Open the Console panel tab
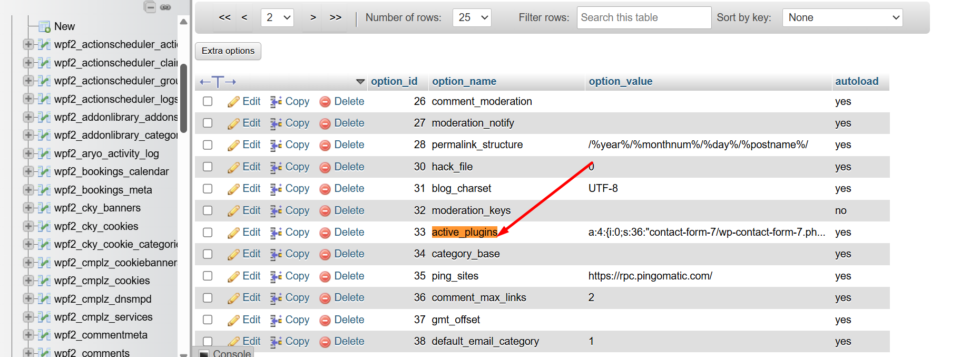This screenshot has height=357, width=980. tap(225, 353)
